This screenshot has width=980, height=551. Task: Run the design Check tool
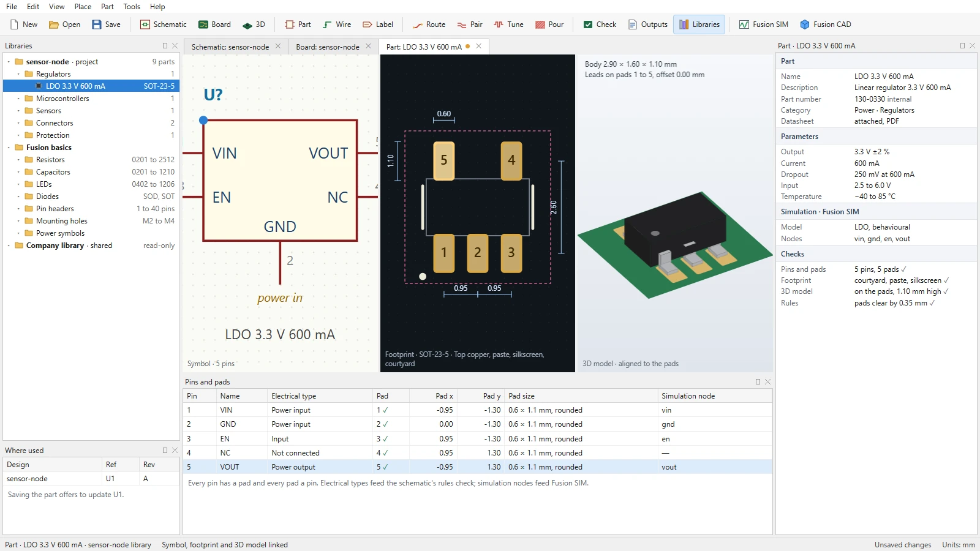(x=600, y=24)
